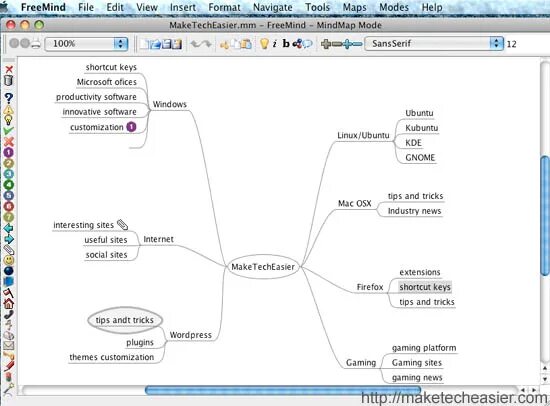
Task: Add the green check mark icon
Action: click(x=9, y=131)
